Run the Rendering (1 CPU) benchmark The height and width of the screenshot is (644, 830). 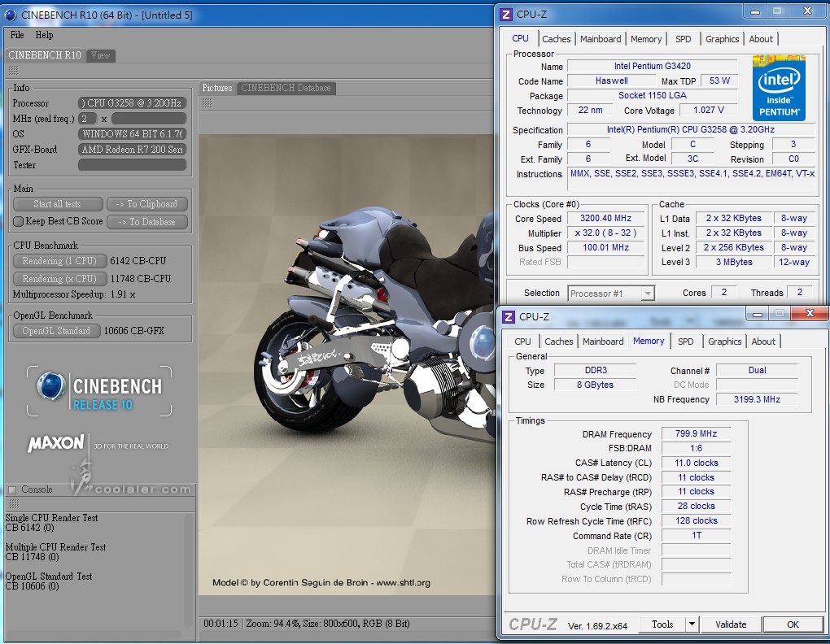pos(59,261)
